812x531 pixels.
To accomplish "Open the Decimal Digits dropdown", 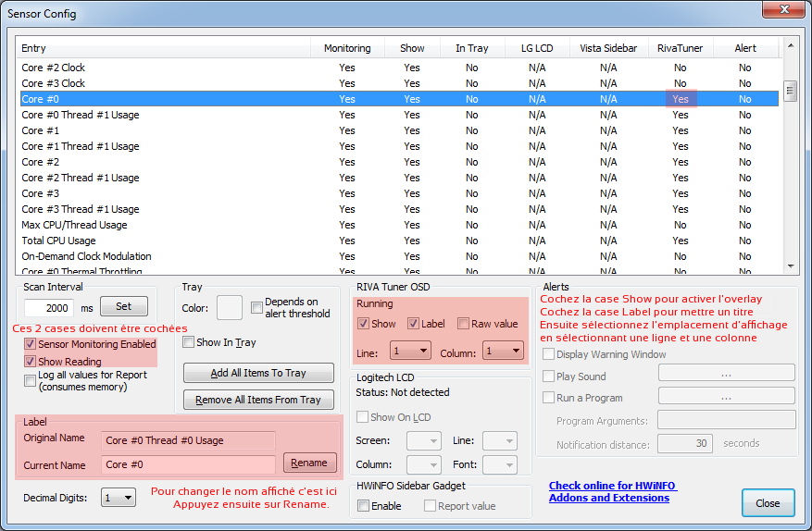I will [x=119, y=498].
